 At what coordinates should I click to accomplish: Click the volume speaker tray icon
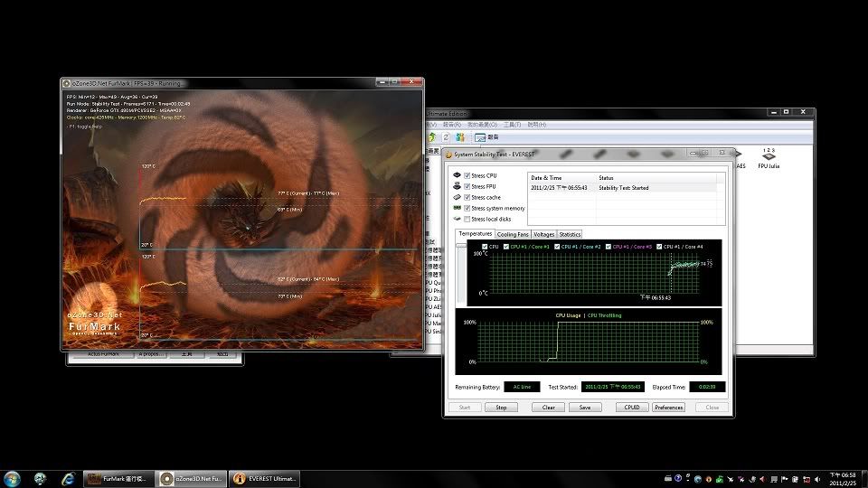pos(817,479)
